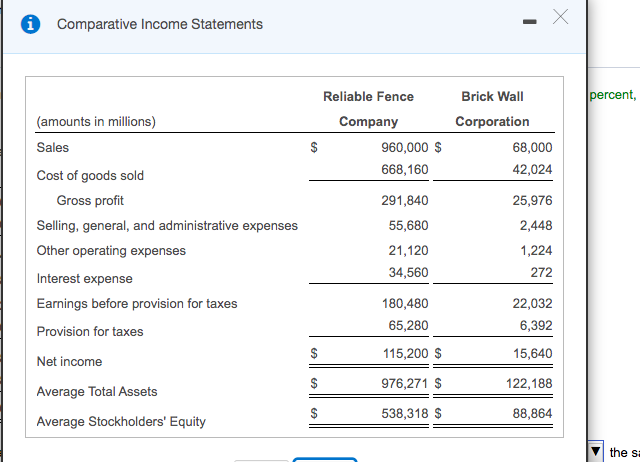The width and height of the screenshot is (640, 462).
Task: Click the green 'percent,' text behind the dialog
Action: coord(613,95)
